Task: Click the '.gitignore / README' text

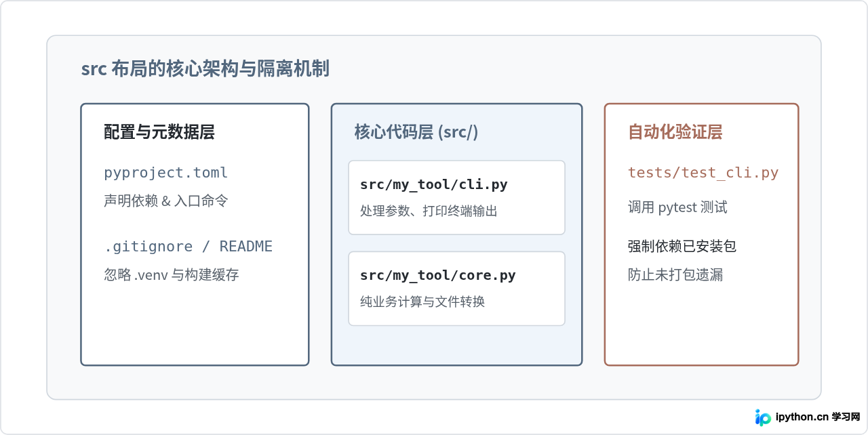Action: pyautogui.click(x=188, y=247)
